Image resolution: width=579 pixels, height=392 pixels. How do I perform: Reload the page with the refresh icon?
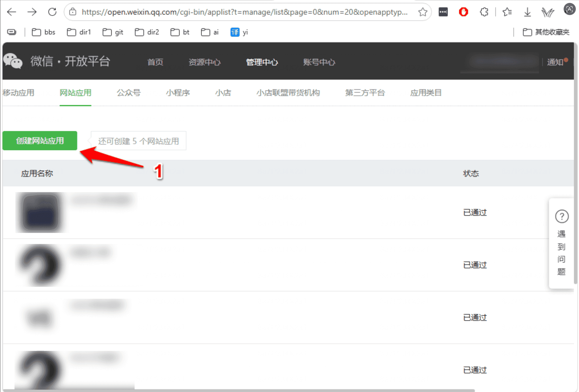[x=52, y=12]
